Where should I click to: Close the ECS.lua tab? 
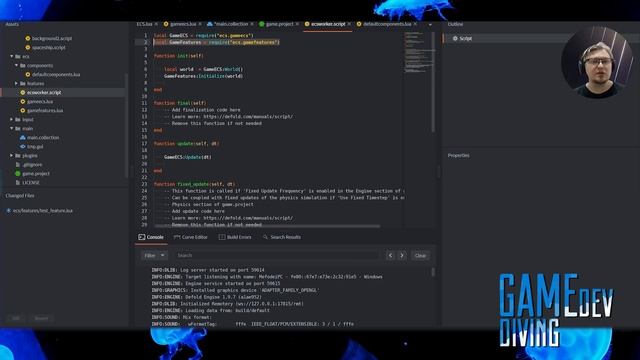[156, 24]
